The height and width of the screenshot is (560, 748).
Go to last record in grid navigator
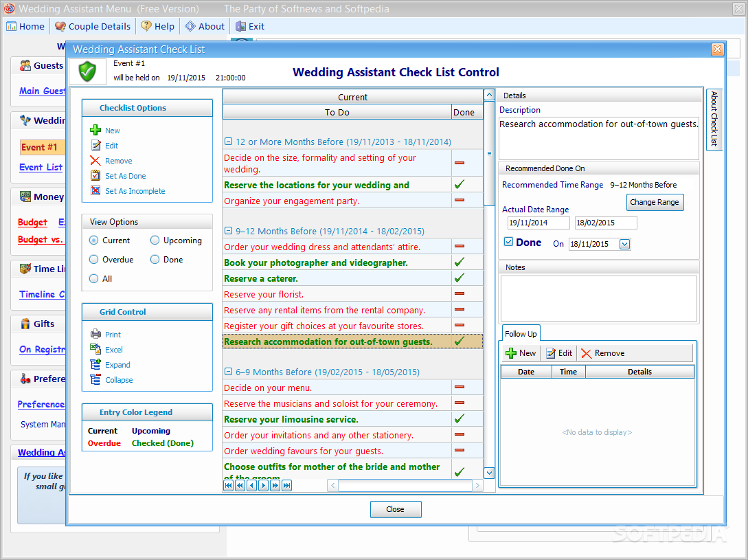click(x=286, y=486)
